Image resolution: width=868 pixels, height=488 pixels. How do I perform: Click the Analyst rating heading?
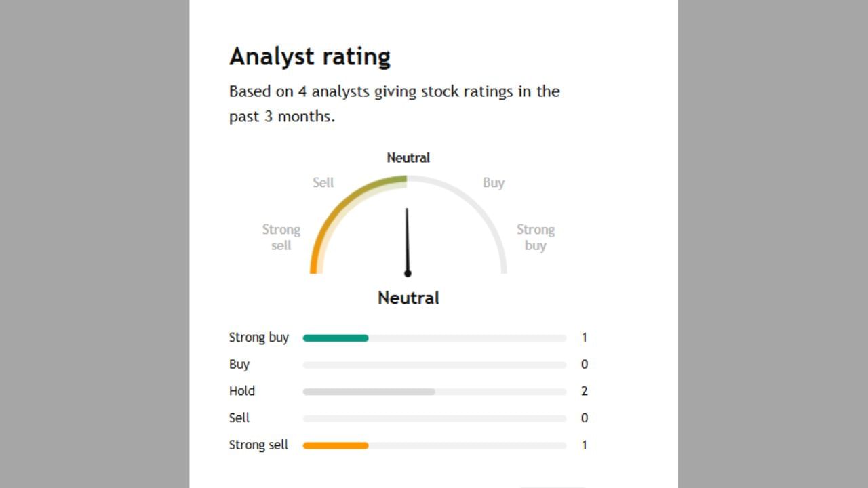tap(310, 56)
